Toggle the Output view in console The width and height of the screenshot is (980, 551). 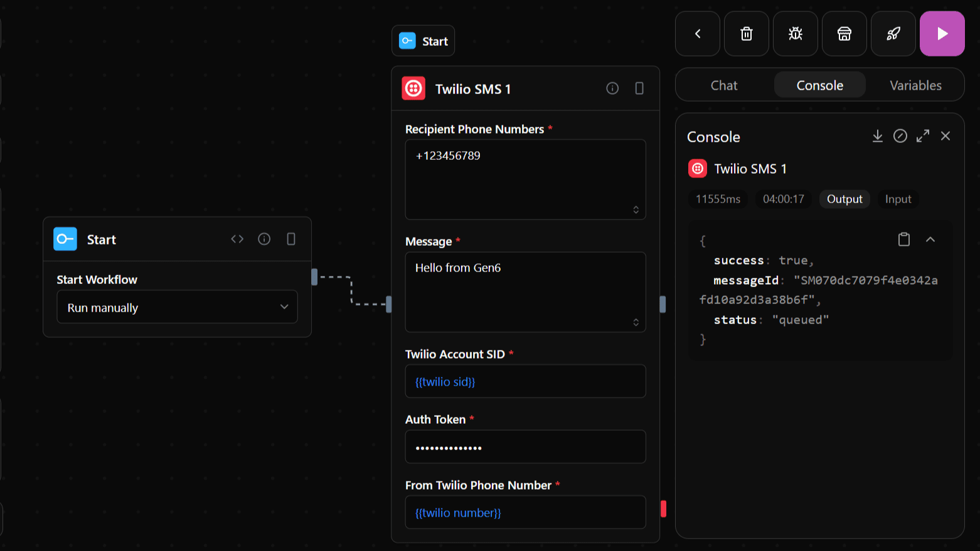pos(844,199)
